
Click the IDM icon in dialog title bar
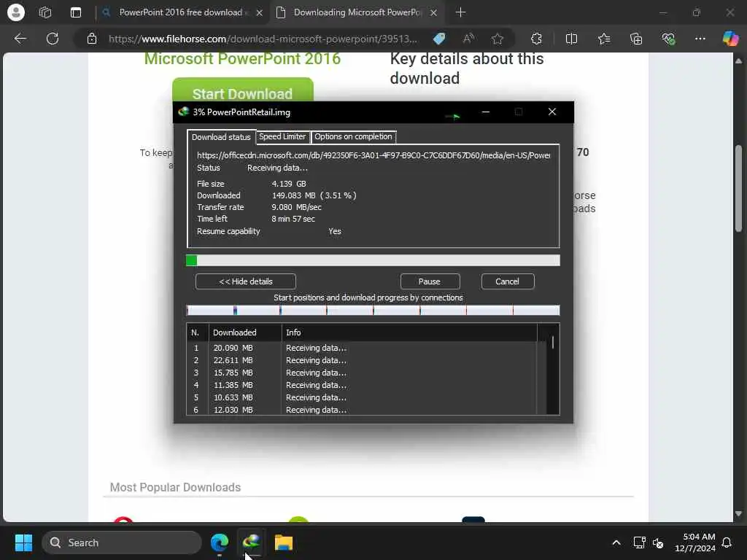click(x=183, y=112)
